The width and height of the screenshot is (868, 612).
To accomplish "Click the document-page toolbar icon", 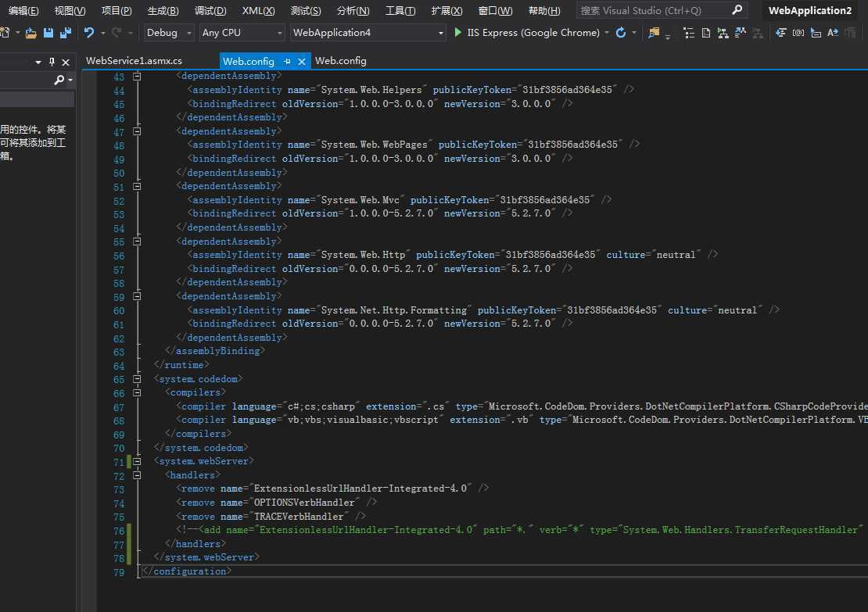I will tap(706, 33).
